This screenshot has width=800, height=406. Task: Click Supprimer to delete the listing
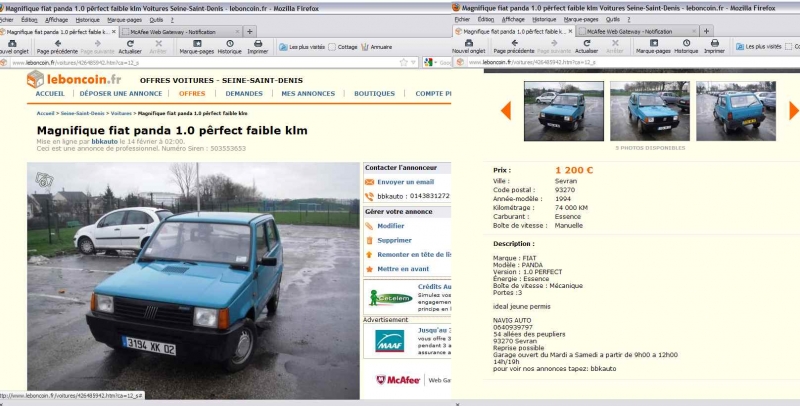394,240
